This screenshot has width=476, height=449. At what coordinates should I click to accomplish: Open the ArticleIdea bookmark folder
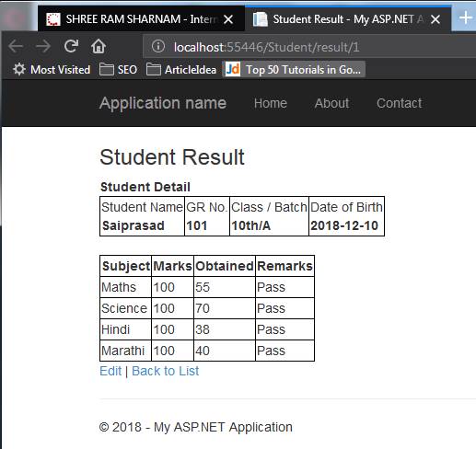(x=181, y=70)
